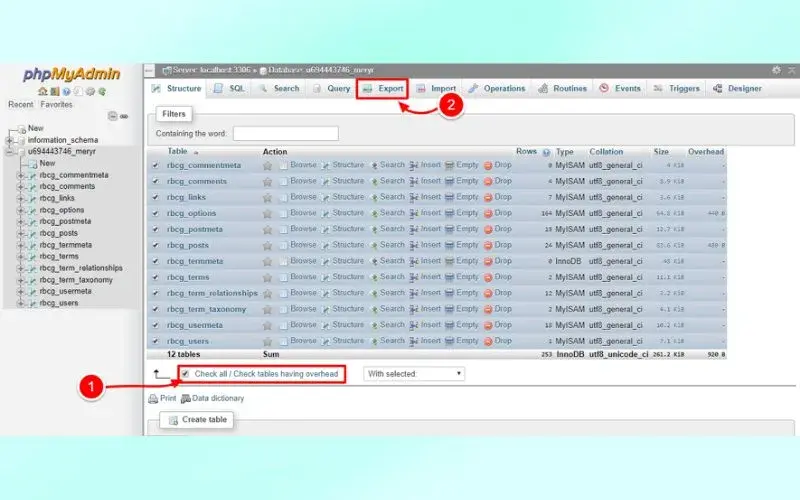Toggle the Check all checkbox
The height and width of the screenshot is (500, 800).
[x=185, y=374]
